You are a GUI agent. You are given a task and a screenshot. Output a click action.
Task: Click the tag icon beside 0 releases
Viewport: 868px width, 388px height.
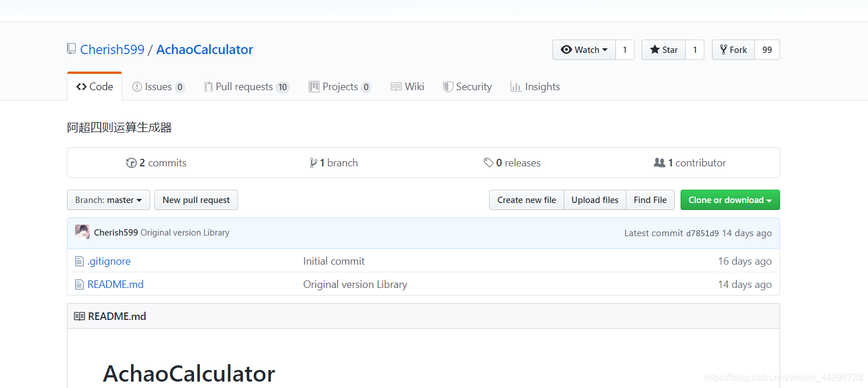pyautogui.click(x=488, y=163)
